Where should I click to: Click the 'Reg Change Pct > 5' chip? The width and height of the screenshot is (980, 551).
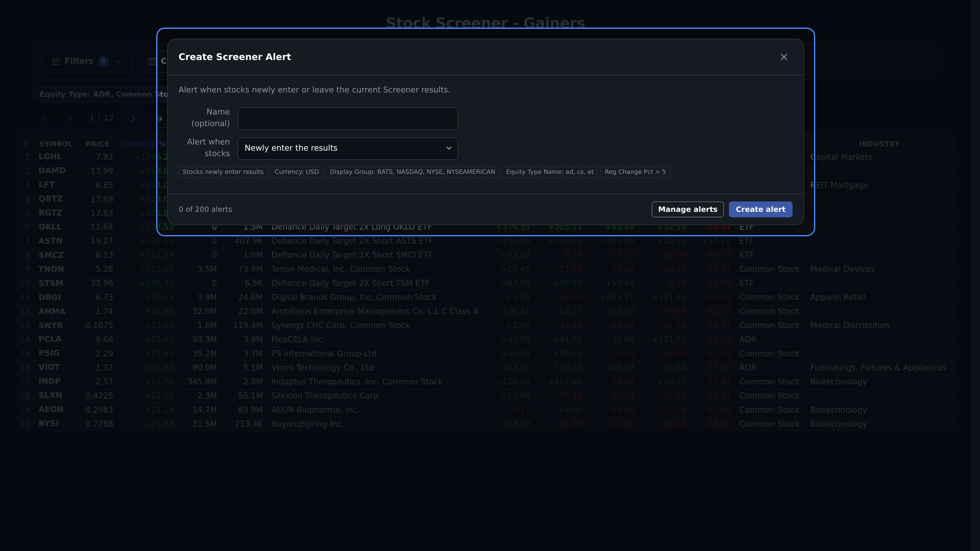[635, 172]
